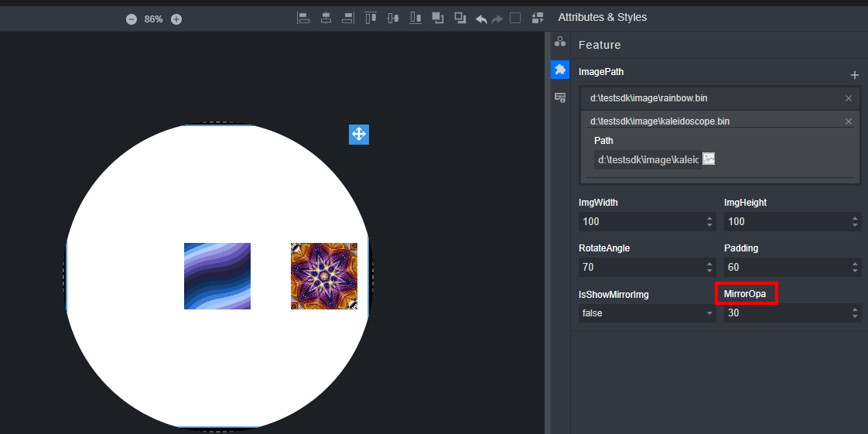
Task: Open the Feature puzzle-piece tab
Action: (x=559, y=70)
